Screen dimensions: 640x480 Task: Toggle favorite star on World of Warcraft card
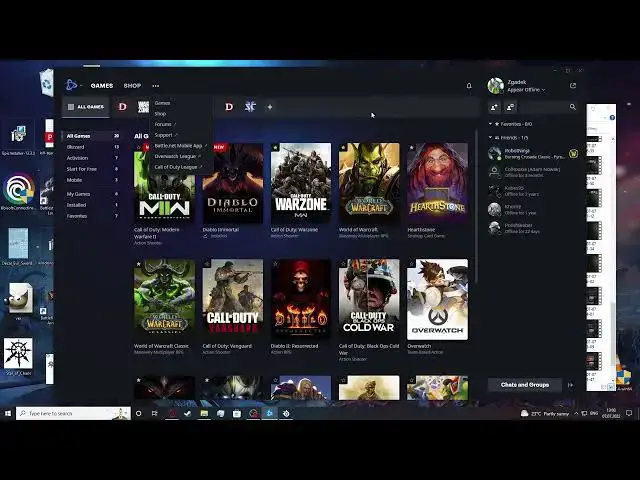tap(344, 147)
